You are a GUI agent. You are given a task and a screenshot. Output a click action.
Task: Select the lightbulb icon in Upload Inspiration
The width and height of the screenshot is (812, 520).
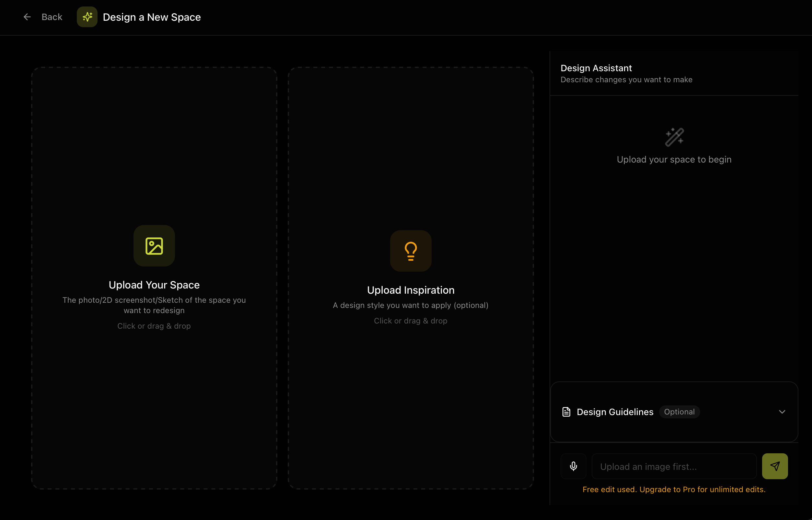tap(411, 251)
